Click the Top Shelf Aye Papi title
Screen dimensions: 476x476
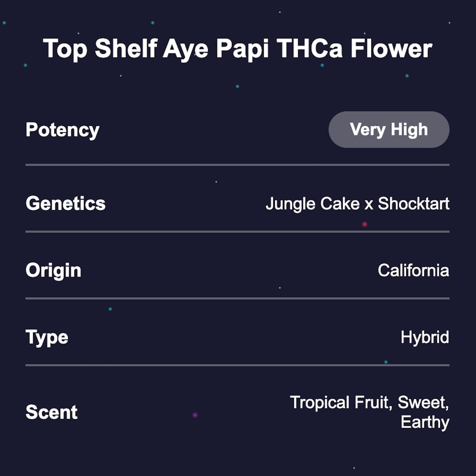[x=238, y=48]
